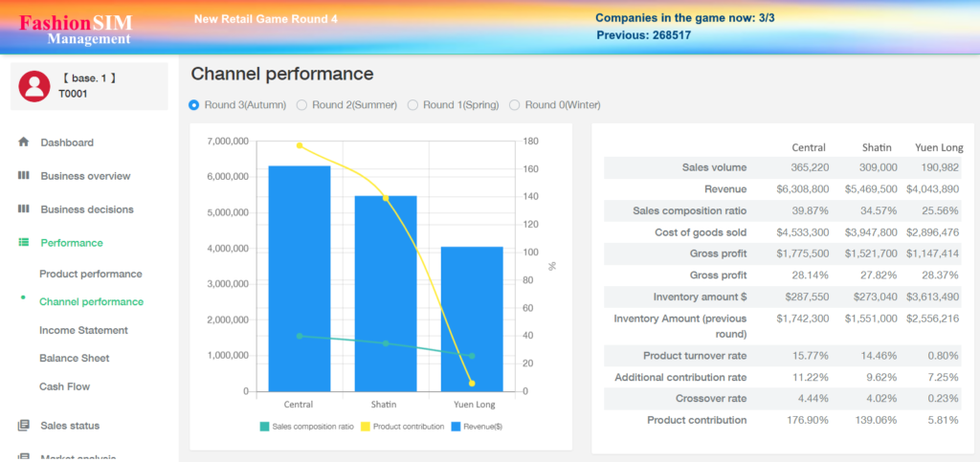Click the Sales status sidebar icon
Screen dimensions: 980x462
pyautogui.click(x=23, y=426)
